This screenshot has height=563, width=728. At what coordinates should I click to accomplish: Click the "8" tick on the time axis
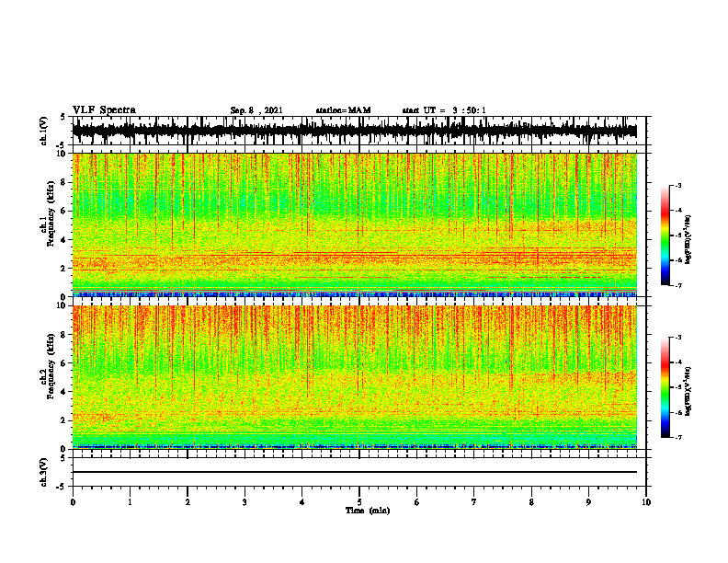click(x=531, y=502)
